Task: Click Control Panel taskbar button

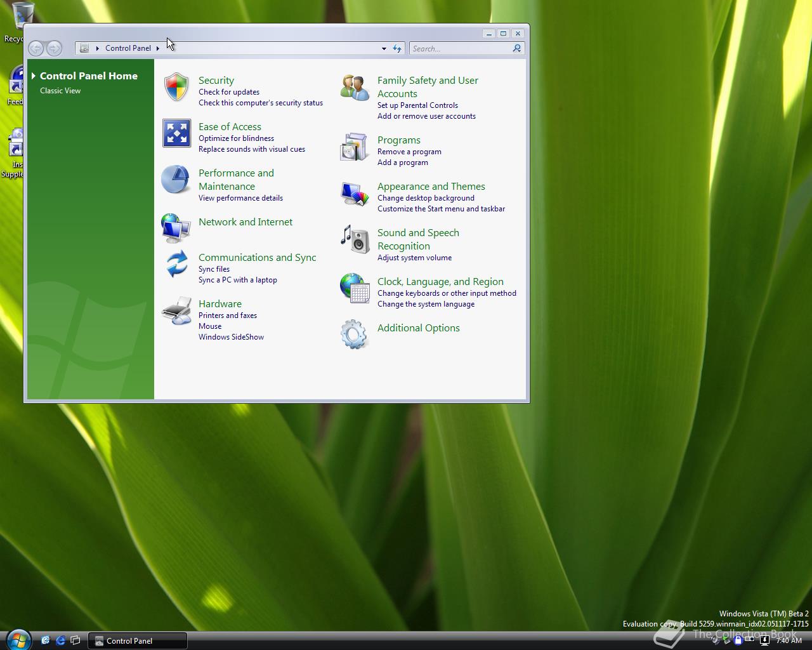Action: [x=137, y=640]
